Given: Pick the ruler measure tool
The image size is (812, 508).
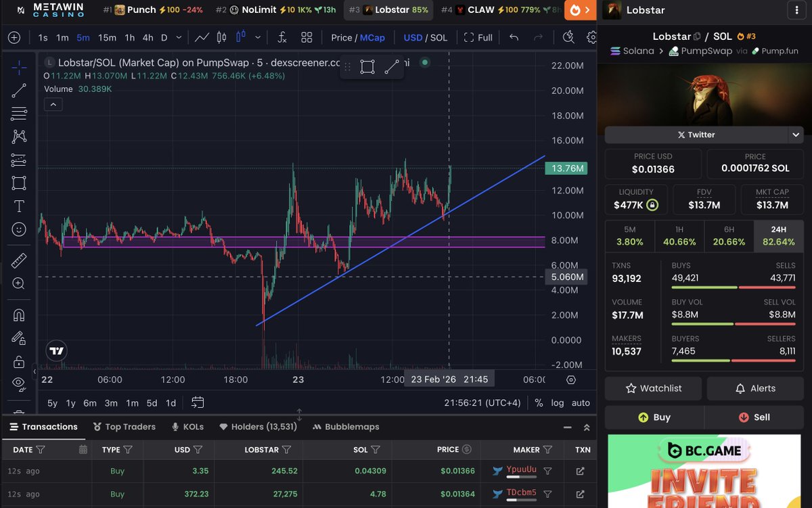Looking at the screenshot, I should coord(19,260).
